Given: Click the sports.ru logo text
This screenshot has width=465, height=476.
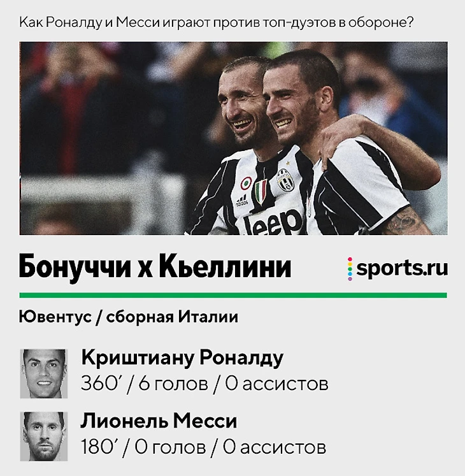Looking at the screenshot, I should (x=402, y=268).
